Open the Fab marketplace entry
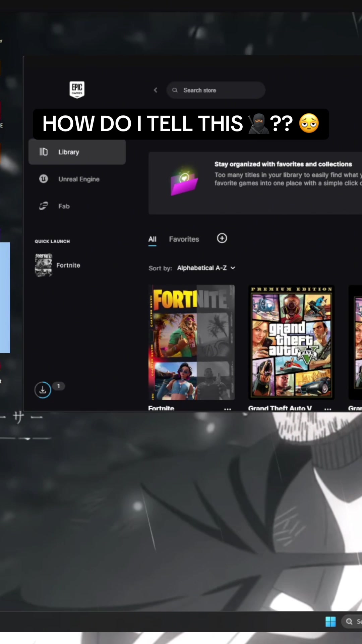 (x=77, y=206)
